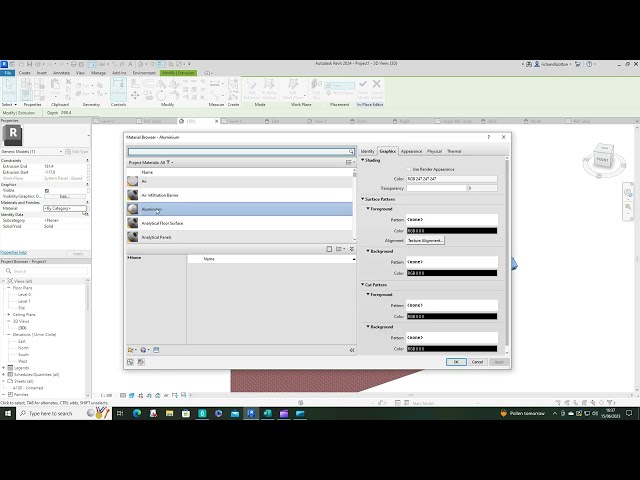Click the signed-in user account icon
The height and width of the screenshot is (480, 640).
click(537, 64)
